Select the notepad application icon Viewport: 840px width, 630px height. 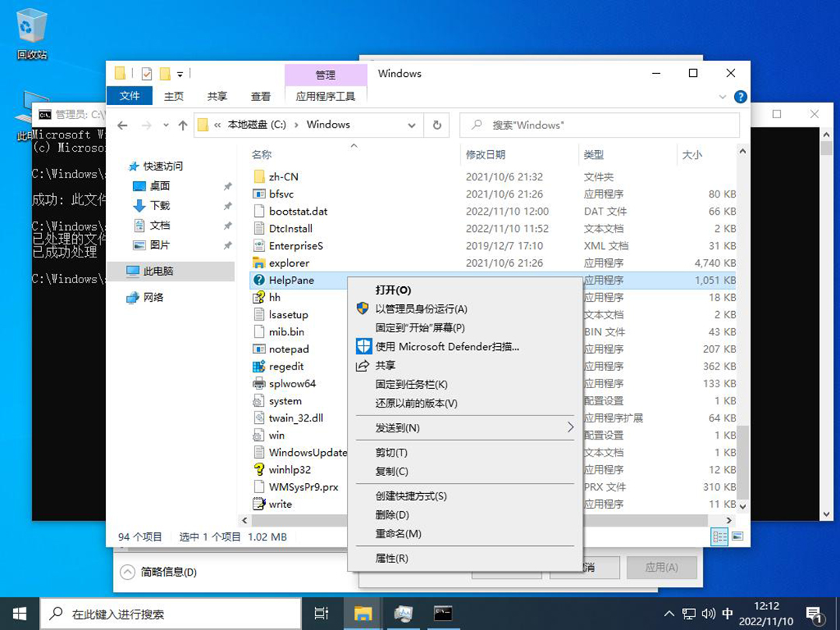click(259, 349)
